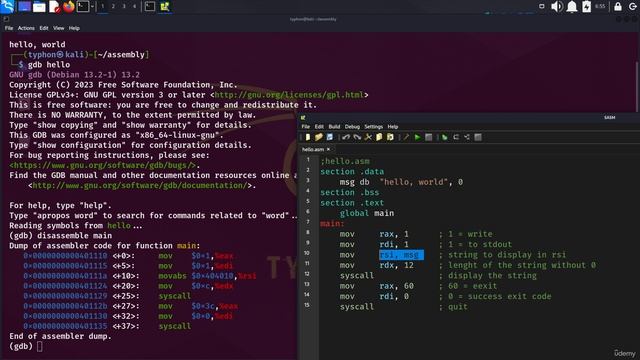
Task: Click 'global main' in the editor
Action: 367,213
